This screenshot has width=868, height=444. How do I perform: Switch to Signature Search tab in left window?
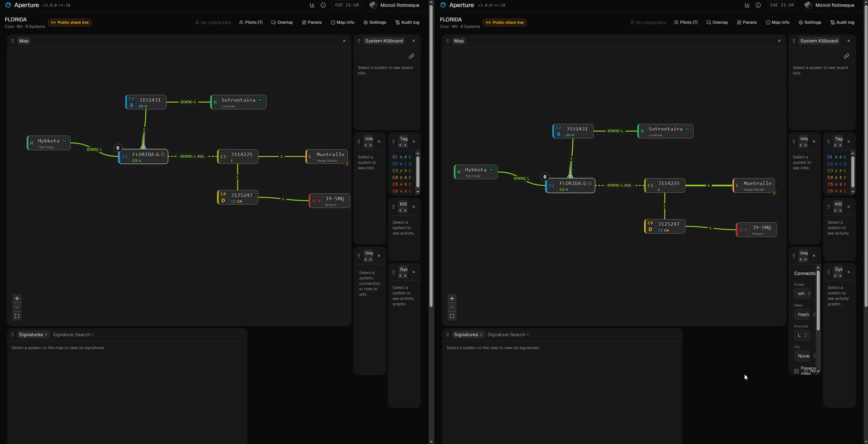(x=71, y=335)
